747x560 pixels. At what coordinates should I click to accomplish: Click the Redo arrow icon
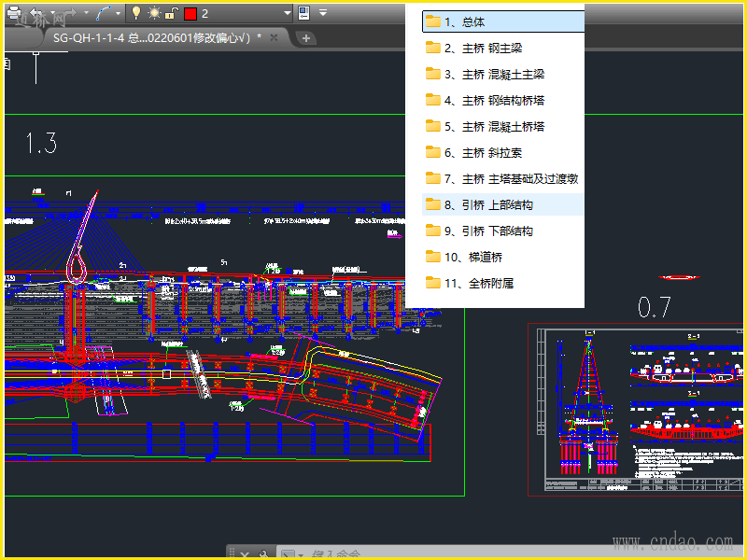[x=69, y=13]
